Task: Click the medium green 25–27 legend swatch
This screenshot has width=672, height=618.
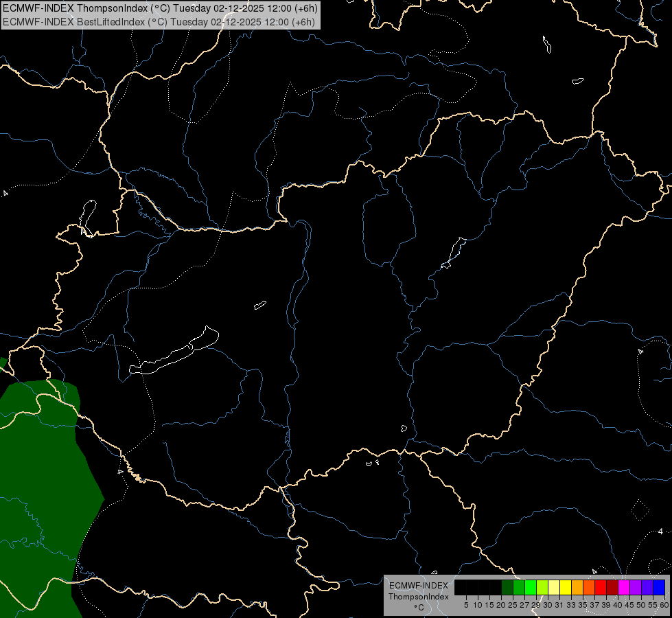Action: [x=519, y=587]
